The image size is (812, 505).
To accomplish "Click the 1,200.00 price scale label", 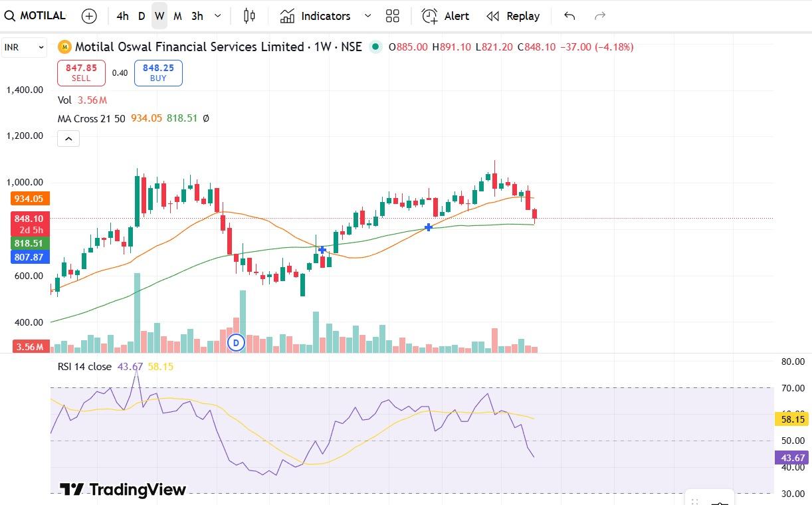I will tap(25, 136).
